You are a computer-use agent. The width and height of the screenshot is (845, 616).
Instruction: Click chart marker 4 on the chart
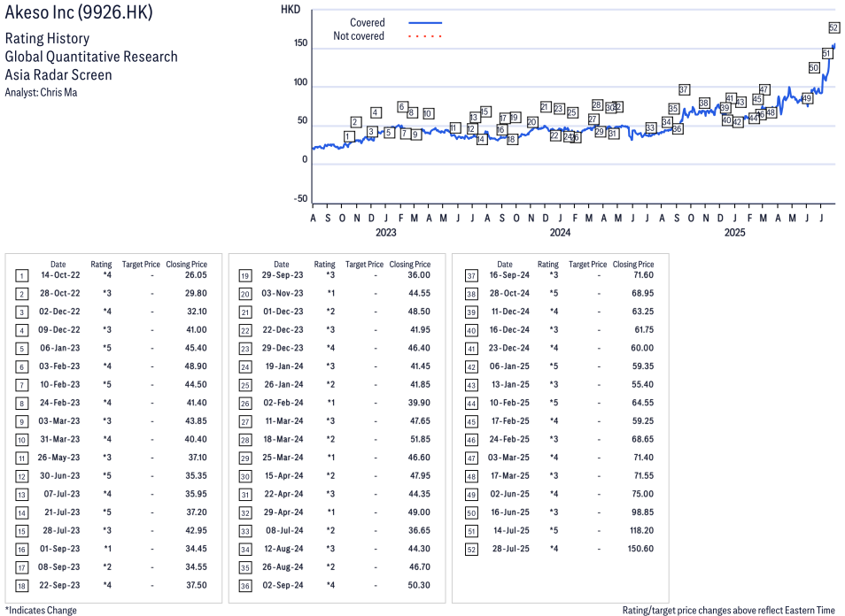point(376,112)
